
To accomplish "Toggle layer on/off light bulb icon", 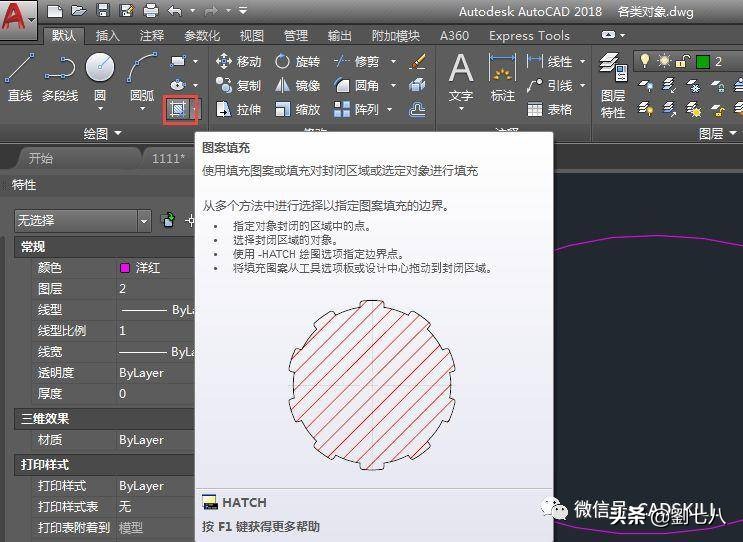I will [x=644, y=61].
